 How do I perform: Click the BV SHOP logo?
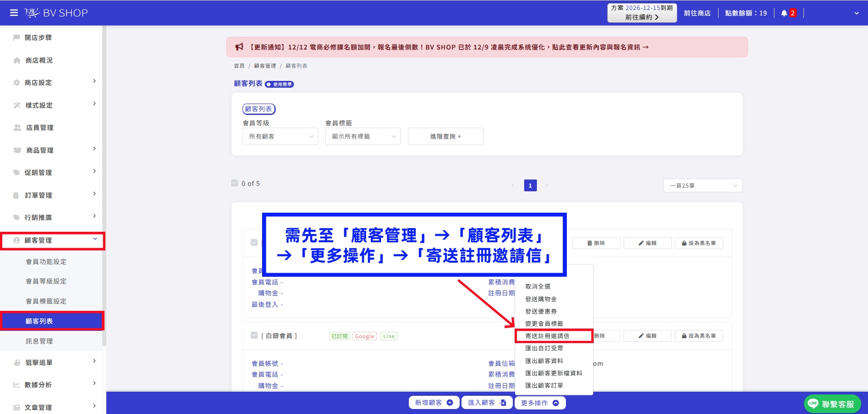pos(56,13)
